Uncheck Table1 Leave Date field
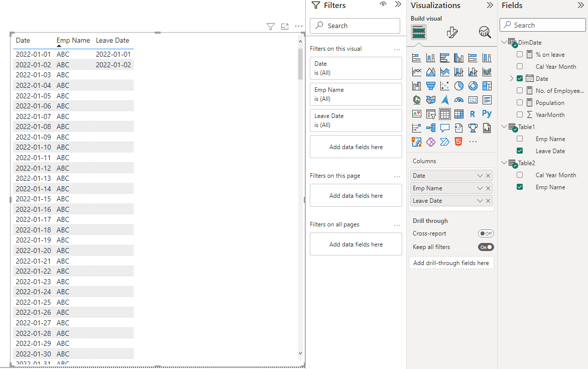This screenshot has width=588, height=369. coord(519,151)
